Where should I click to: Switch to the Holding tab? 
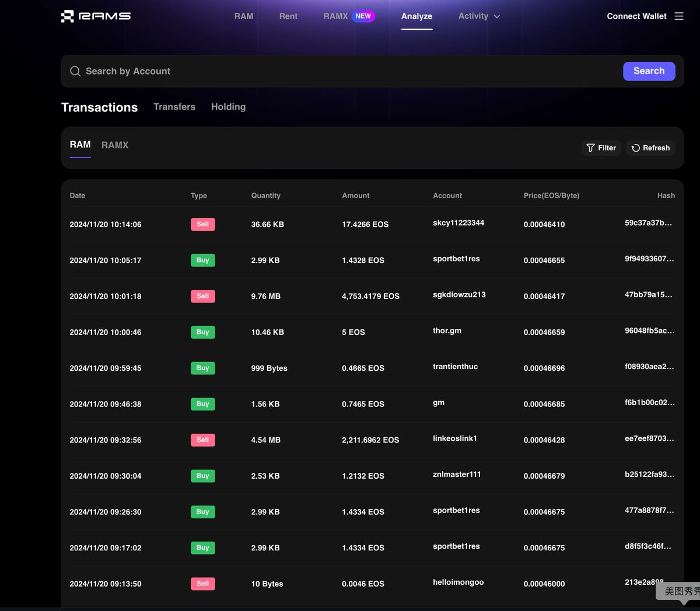[x=228, y=107]
